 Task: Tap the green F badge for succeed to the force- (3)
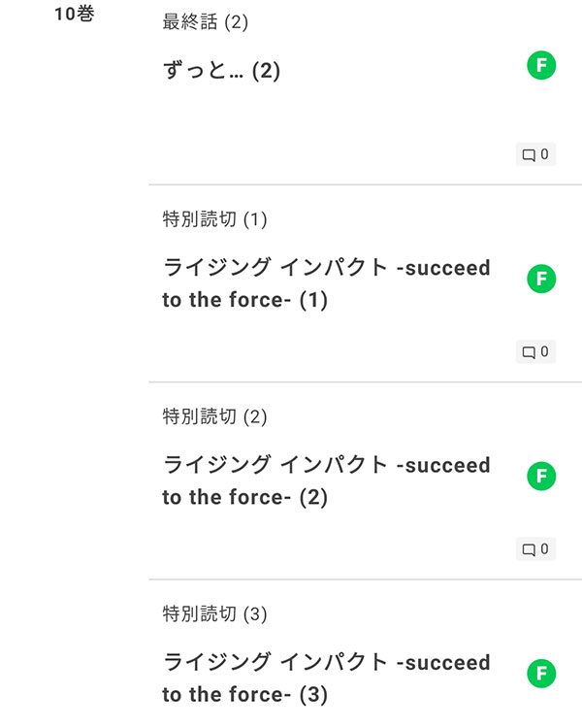tap(541, 674)
